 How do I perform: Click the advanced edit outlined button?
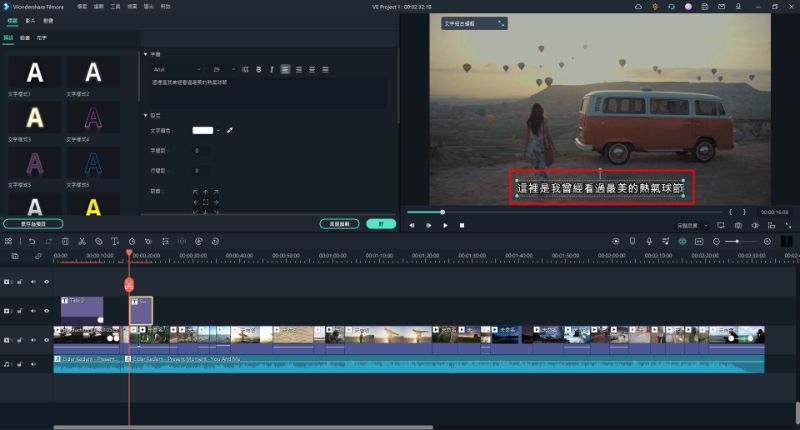[x=339, y=223]
